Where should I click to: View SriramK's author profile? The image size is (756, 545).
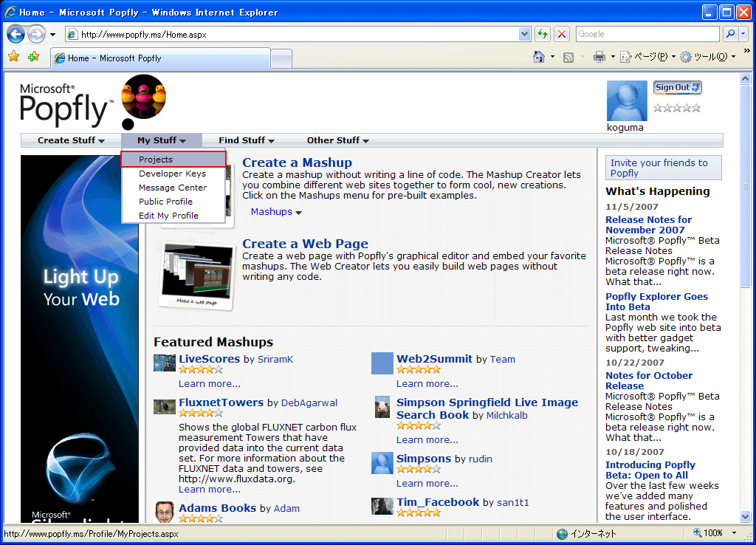[x=275, y=360]
